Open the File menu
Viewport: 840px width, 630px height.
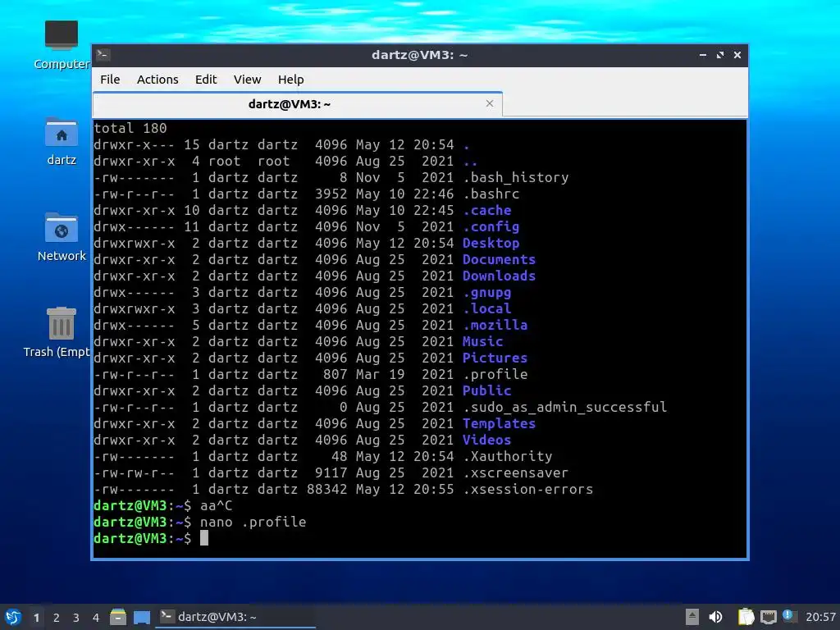(x=110, y=80)
